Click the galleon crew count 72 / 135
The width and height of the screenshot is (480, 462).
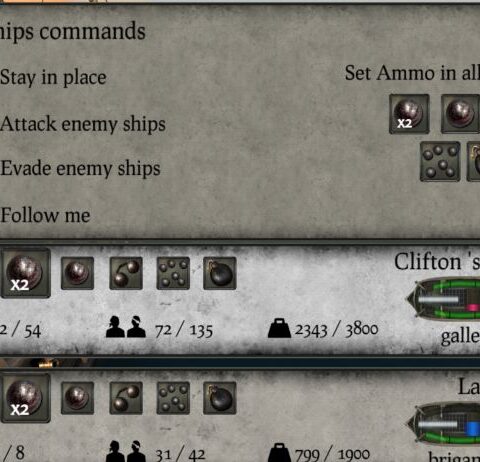point(184,331)
